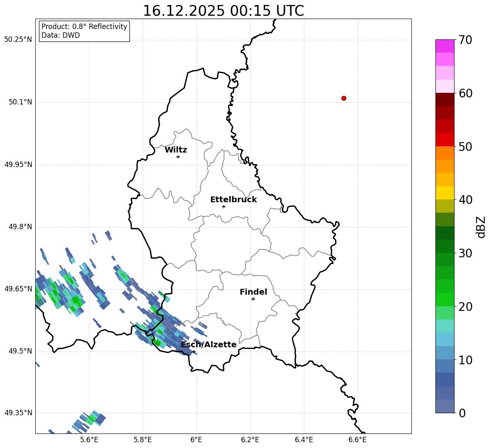Click the Findel city label

tap(253, 292)
